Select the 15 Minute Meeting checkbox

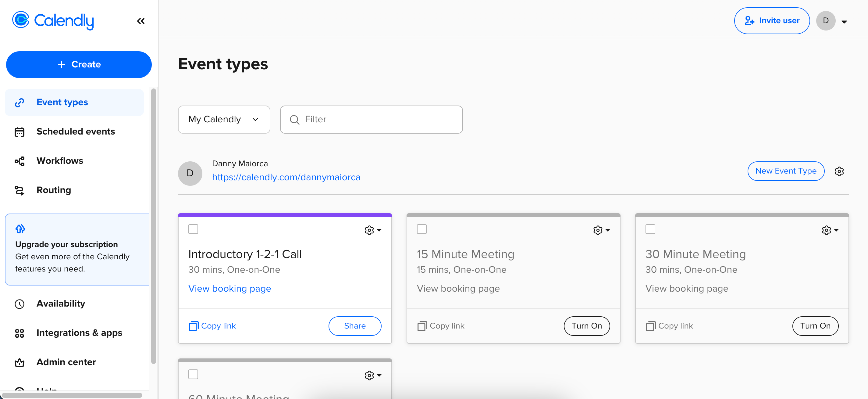pos(422,229)
